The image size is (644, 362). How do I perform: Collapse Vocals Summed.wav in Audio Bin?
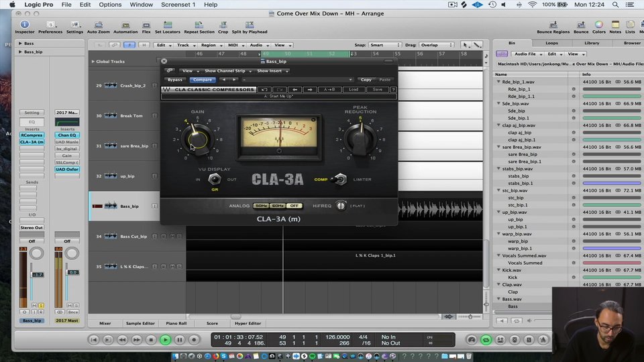tap(498, 255)
